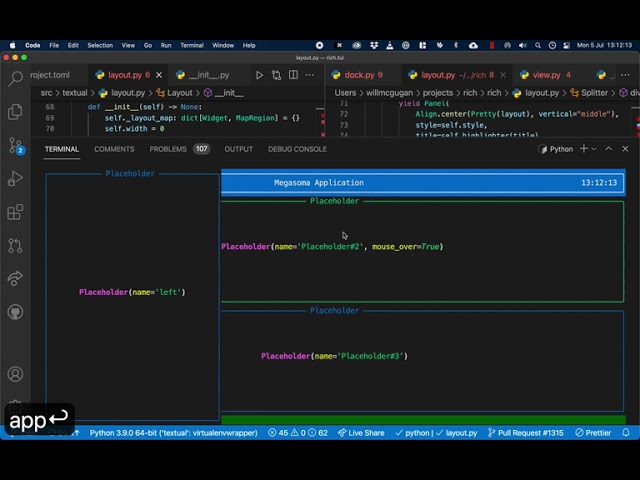
Task: Open the Python terminal selector dropdown
Action: pos(556,149)
